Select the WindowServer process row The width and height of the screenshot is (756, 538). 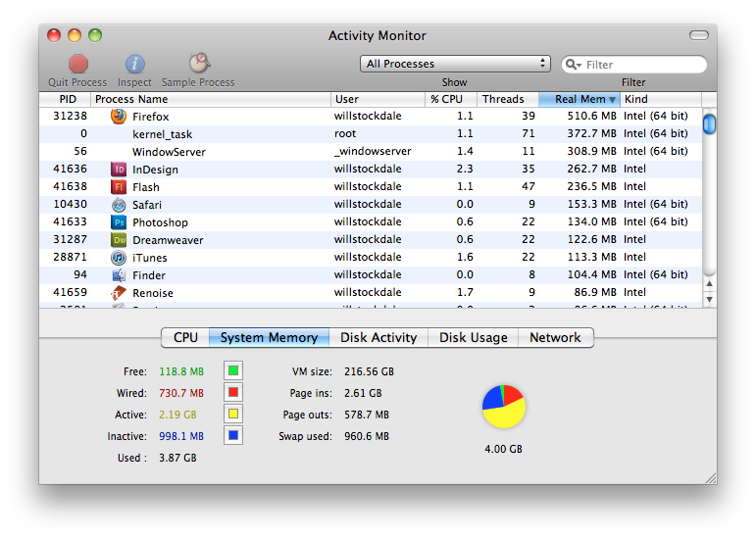[x=371, y=151]
